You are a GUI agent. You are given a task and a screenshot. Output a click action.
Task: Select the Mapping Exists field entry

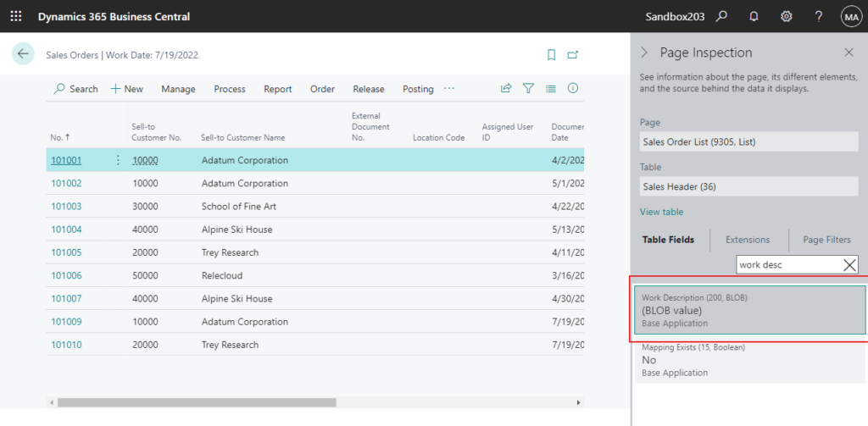click(749, 360)
